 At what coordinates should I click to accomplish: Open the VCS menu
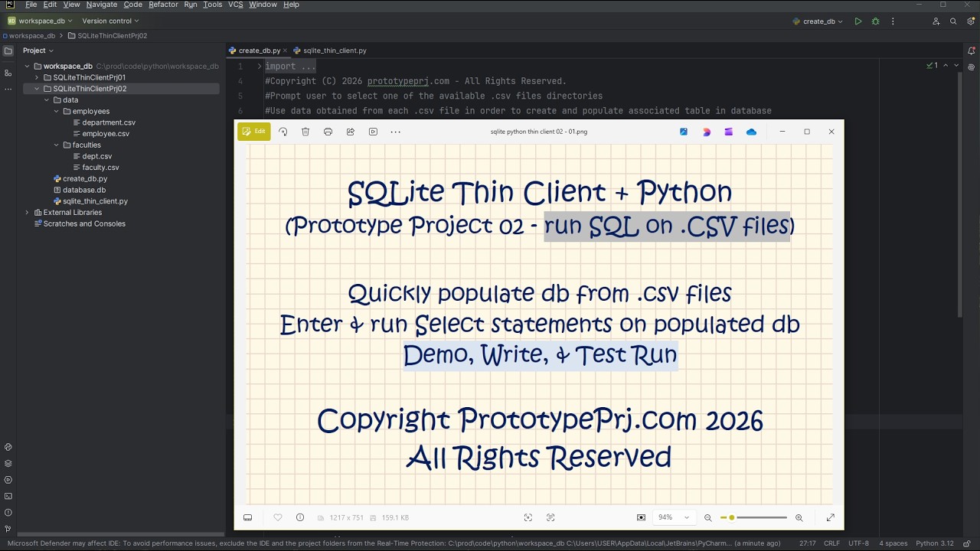[x=236, y=5]
